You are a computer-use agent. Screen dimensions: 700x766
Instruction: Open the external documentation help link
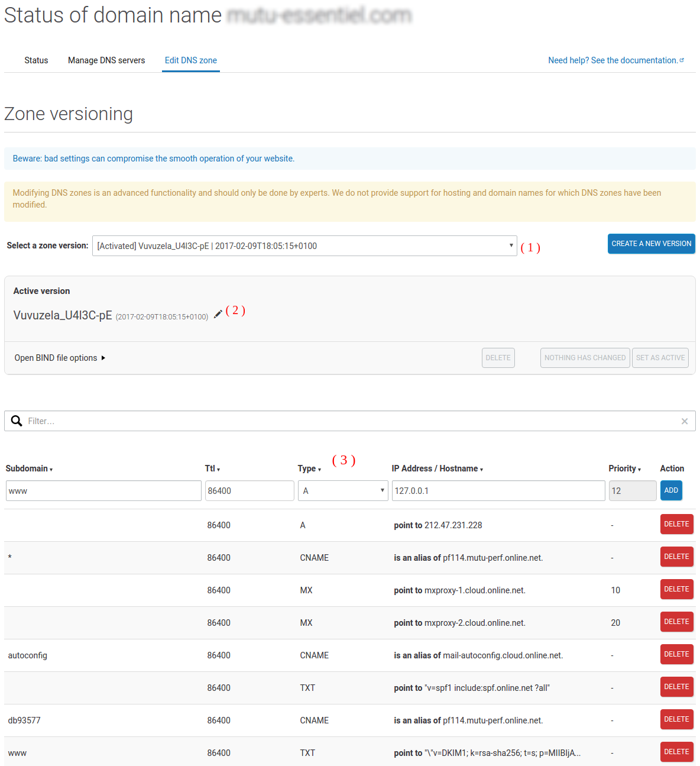[615, 60]
